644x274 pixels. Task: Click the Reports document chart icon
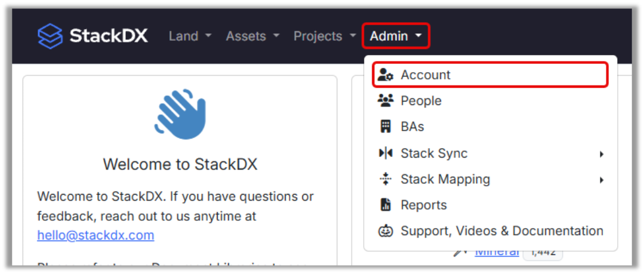(386, 205)
